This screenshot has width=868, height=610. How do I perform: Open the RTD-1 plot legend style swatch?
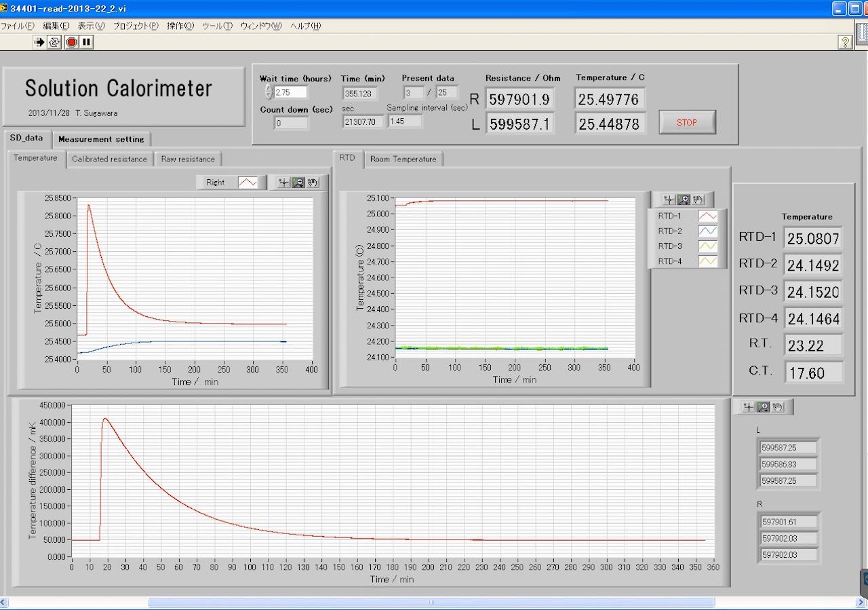pyautogui.click(x=707, y=216)
